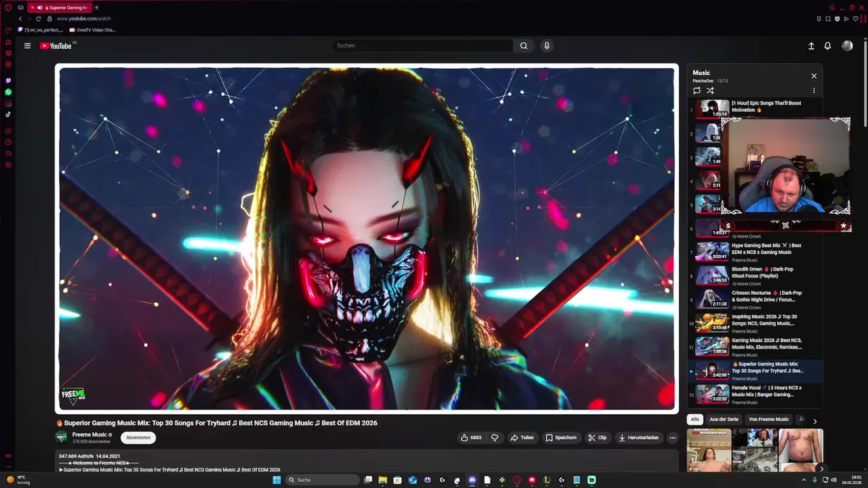
Task: Open the mr_no_perfect bookmark
Action: point(41,30)
